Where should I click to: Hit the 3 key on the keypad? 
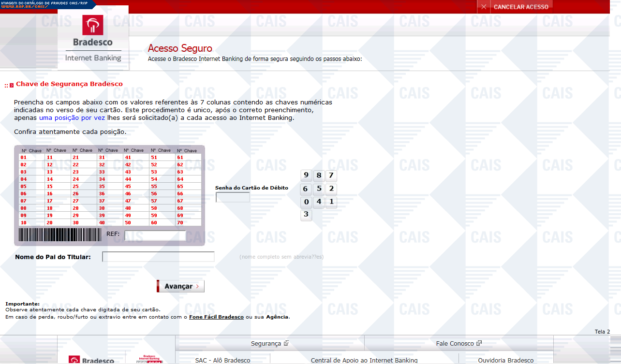[306, 215]
